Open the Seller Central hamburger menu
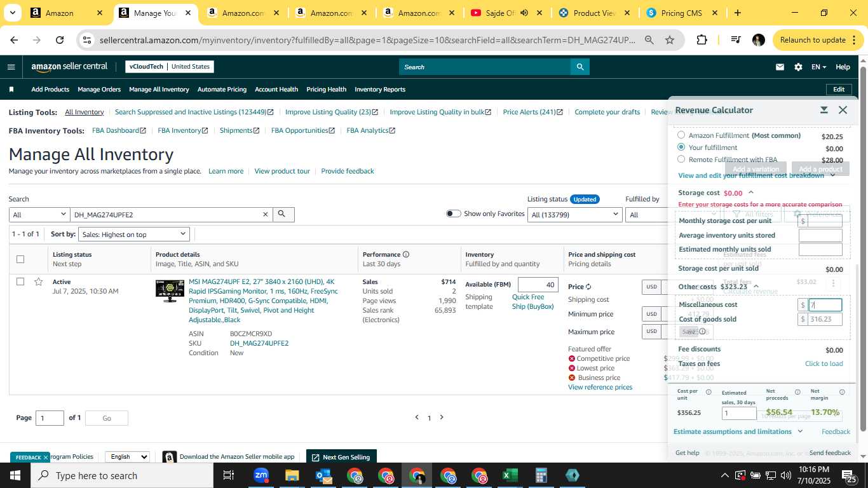This screenshot has width=868, height=488. click(x=11, y=67)
